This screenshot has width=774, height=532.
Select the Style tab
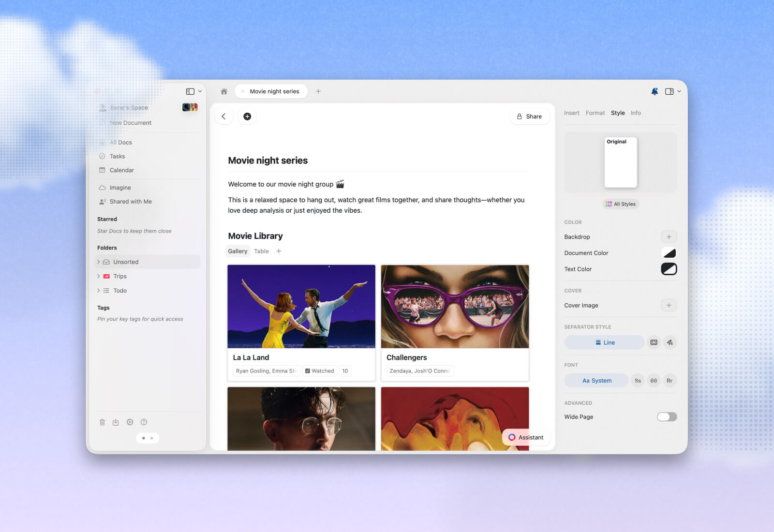[x=618, y=113]
